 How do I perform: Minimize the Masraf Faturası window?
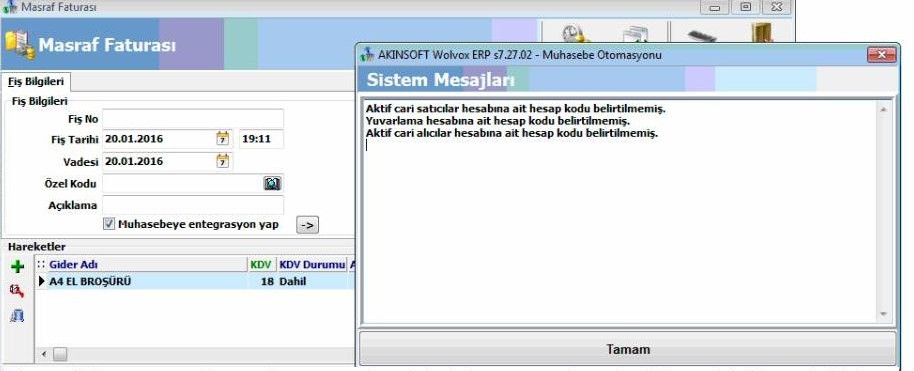pos(715,7)
